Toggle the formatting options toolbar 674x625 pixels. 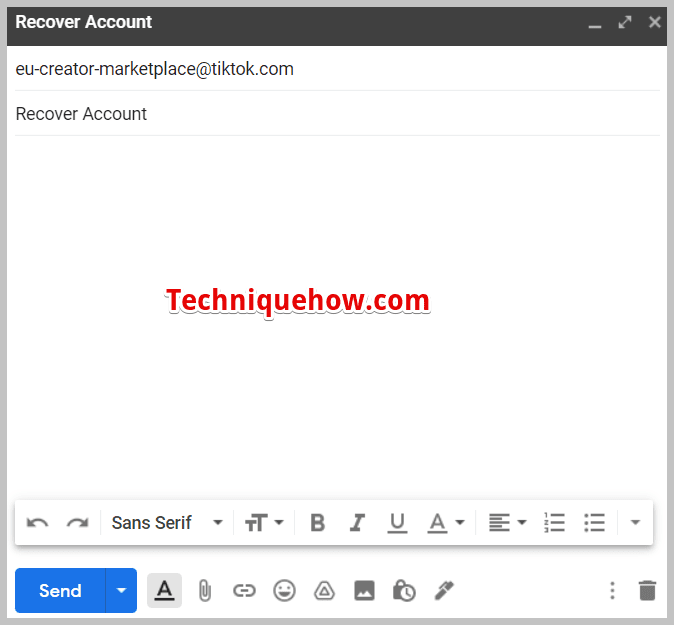[x=164, y=591]
